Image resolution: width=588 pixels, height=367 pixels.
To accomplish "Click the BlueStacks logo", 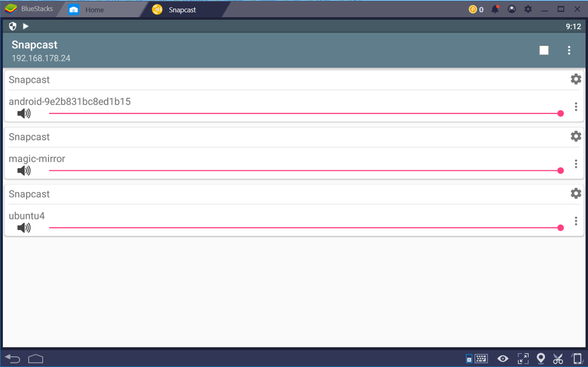I will coord(11,9).
